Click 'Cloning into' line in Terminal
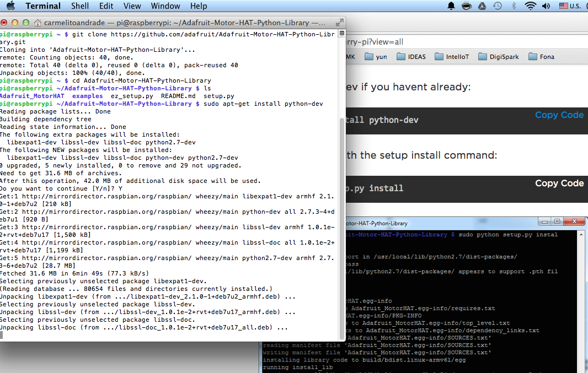The image size is (588, 373). coord(98,50)
